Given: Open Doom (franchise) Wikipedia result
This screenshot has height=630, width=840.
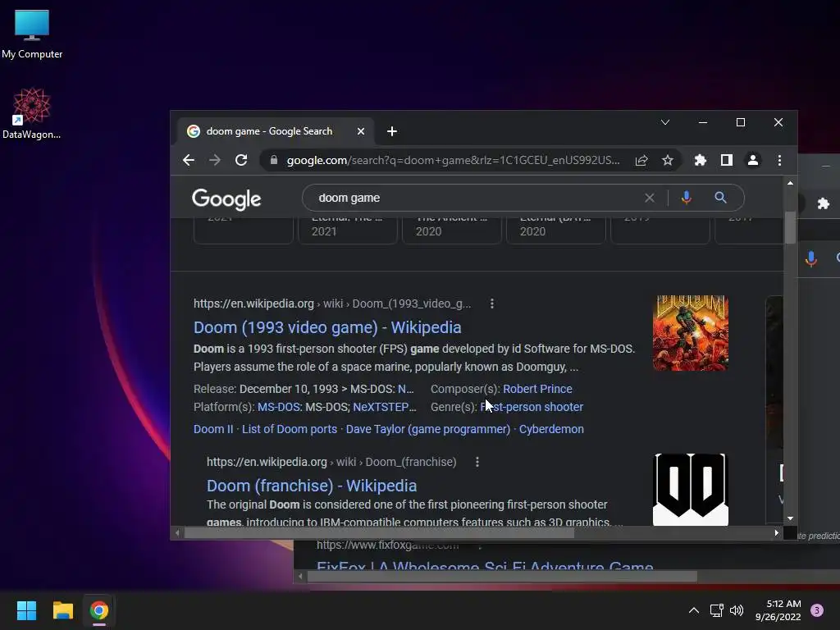Looking at the screenshot, I should click(312, 486).
